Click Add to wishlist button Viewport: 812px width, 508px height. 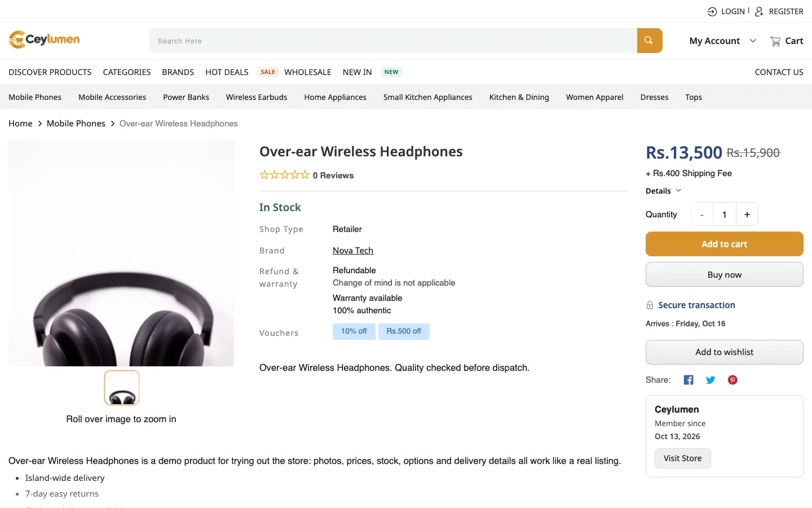[725, 352]
